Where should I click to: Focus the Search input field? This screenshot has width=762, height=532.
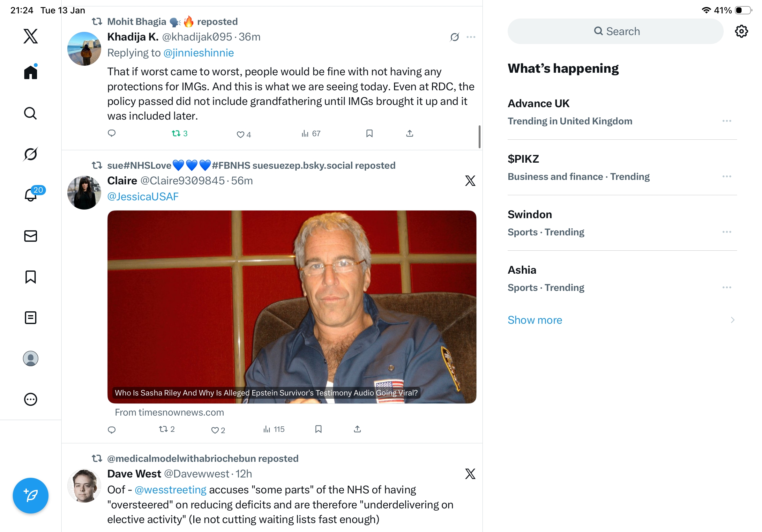tap(615, 31)
